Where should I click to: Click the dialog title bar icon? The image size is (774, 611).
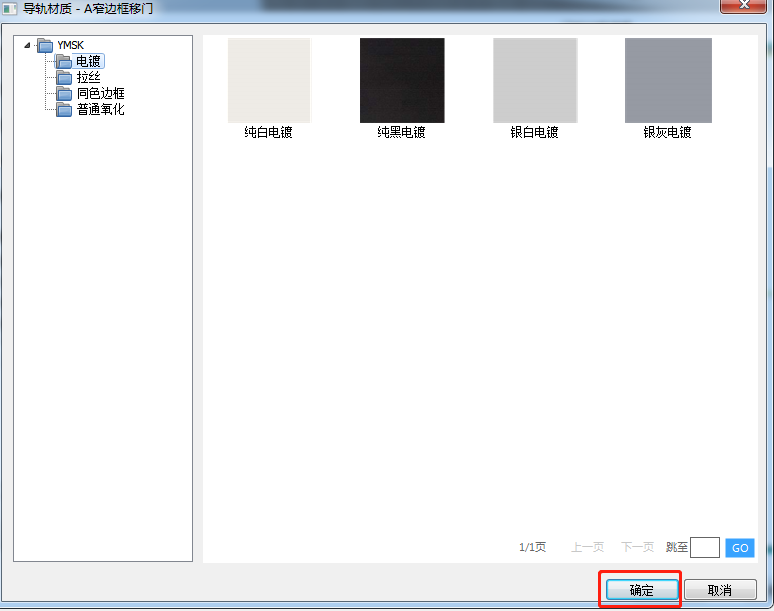11,8
